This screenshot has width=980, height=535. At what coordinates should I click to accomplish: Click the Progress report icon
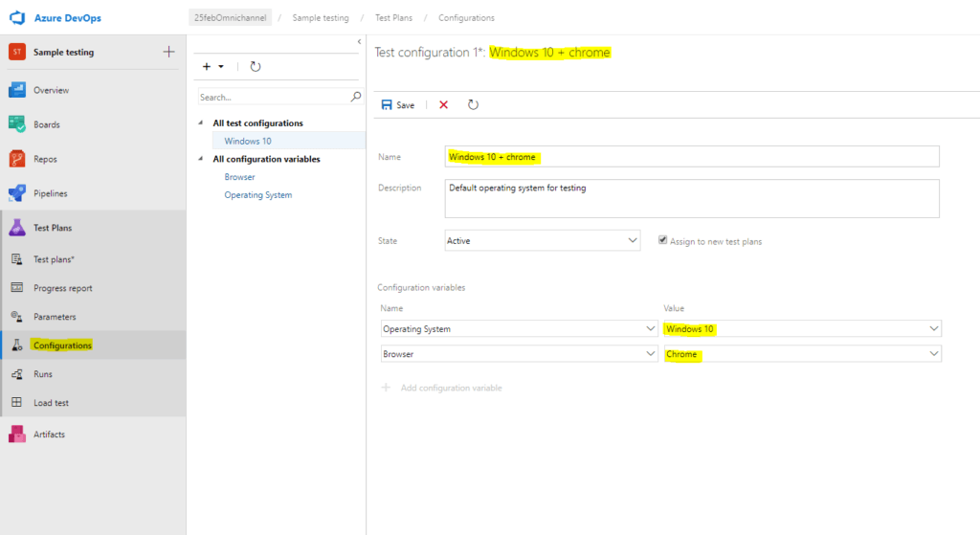point(17,287)
